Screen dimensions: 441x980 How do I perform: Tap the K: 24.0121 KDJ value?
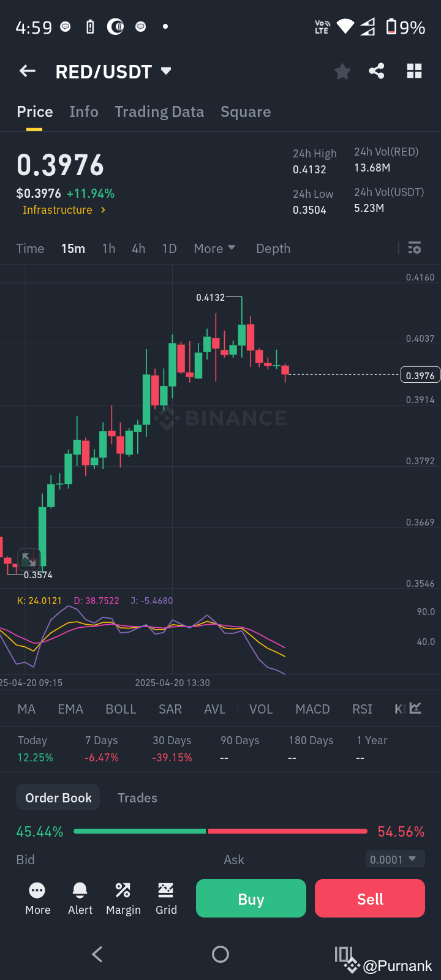tap(39, 600)
